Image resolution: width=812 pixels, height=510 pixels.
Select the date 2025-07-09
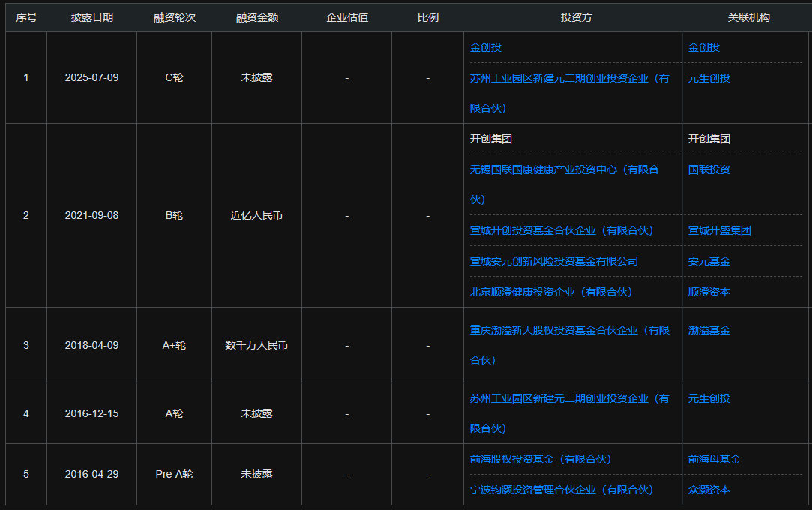91,78
